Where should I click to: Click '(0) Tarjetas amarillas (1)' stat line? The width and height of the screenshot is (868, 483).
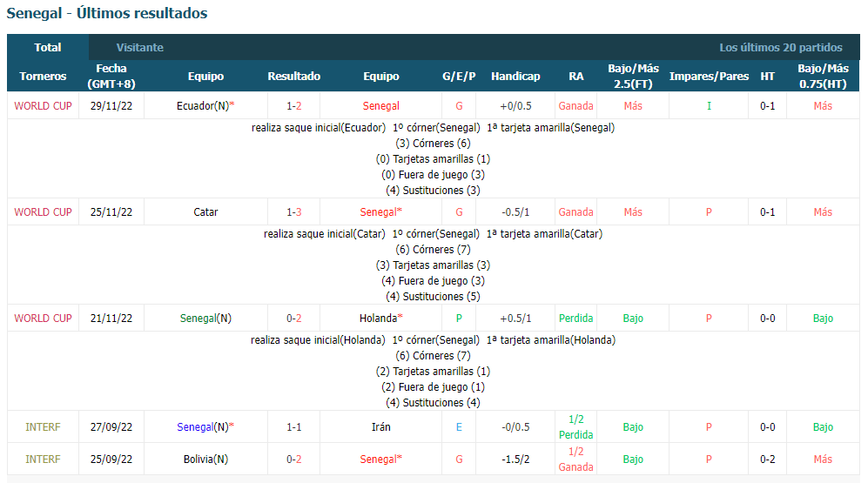point(433,158)
